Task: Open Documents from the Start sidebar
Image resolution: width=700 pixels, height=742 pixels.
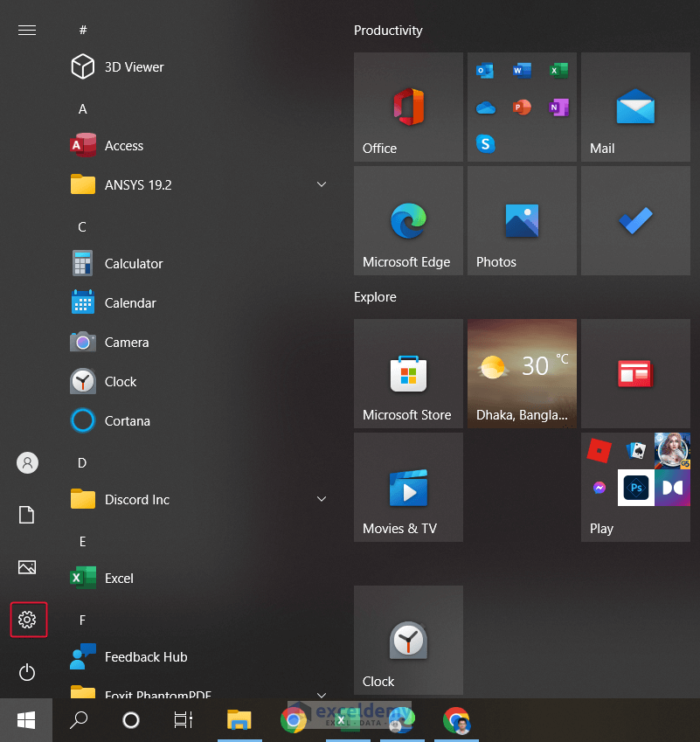Action: click(x=26, y=515)
